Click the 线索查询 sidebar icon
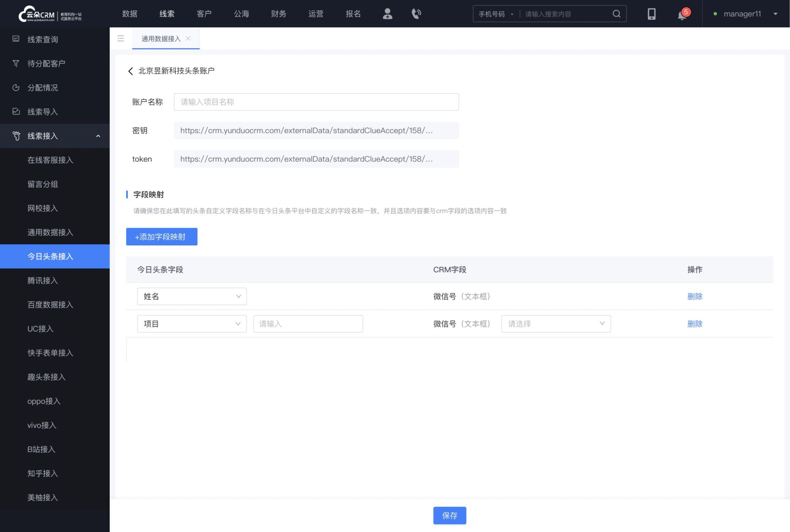The image size is (790, 532). [x=16, y=39]
